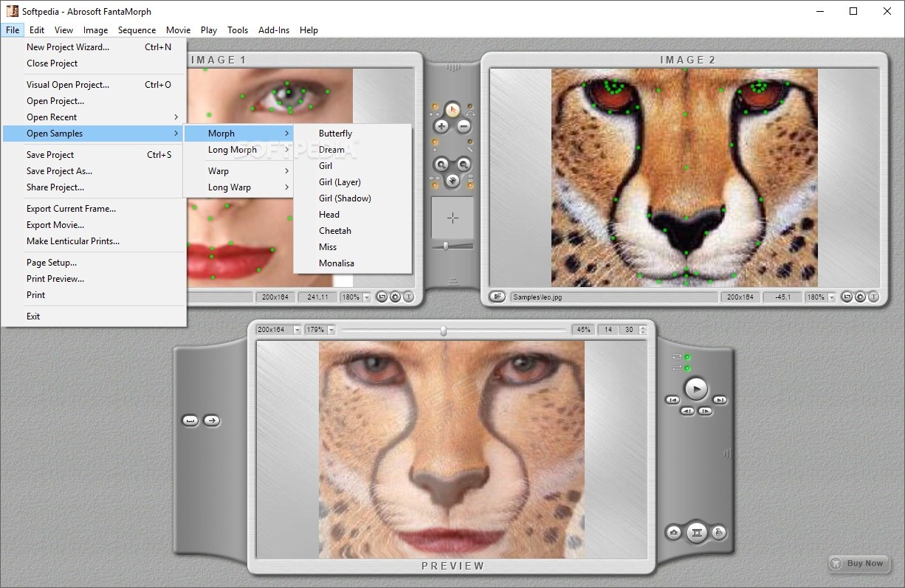Open the preview size 200x164 dropdown
Screen dimensions: 905x588
[x=297, y=330]
